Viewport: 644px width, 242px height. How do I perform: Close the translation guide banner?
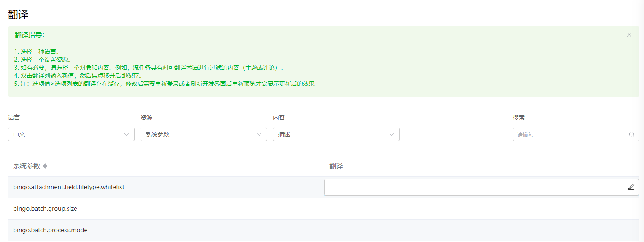[x=629, y=35]
